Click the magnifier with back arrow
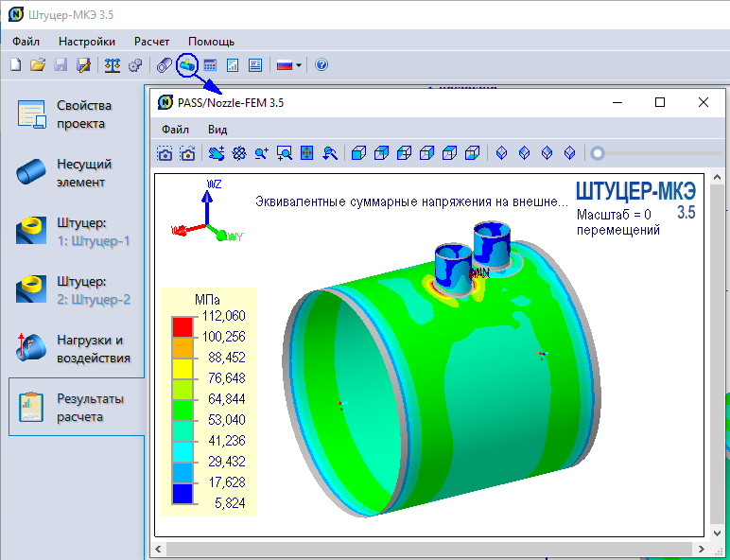Screen dimensions: 730x560 click(330, 153)
